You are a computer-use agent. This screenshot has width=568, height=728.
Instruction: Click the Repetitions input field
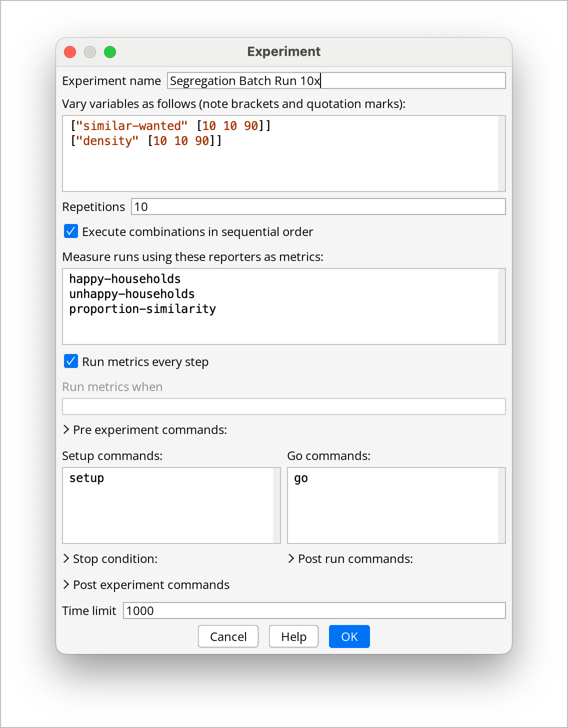(318, 207)
